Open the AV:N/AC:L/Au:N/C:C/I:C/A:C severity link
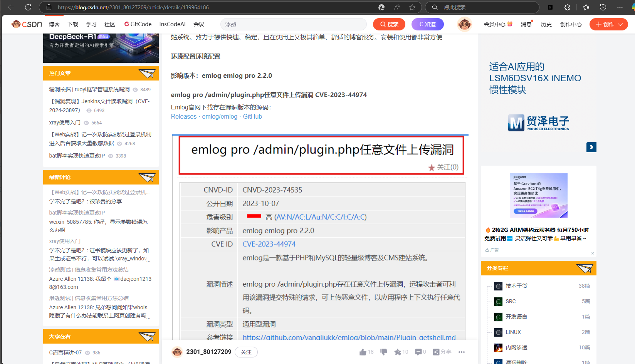The image size is (635, 364). point(320,217)
